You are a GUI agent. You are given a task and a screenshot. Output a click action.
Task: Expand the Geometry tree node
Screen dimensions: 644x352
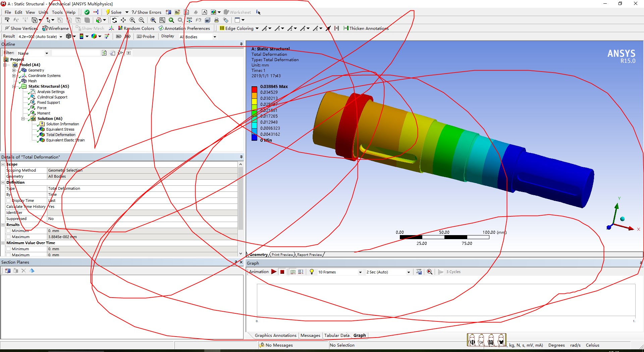pyautogui.click(x=14, y=70)
